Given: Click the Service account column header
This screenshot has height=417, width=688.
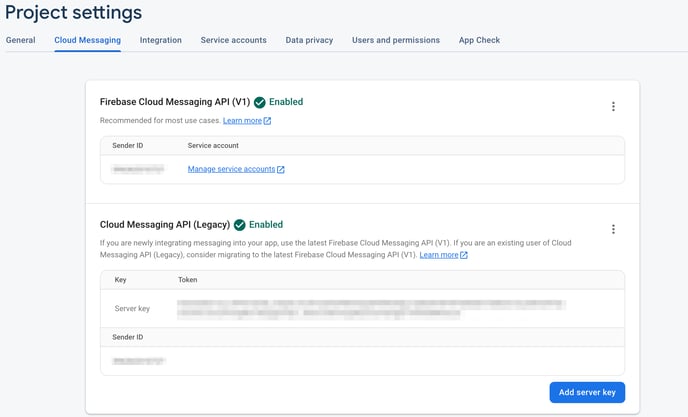Looking at the screenshot, I should point(213,146).
